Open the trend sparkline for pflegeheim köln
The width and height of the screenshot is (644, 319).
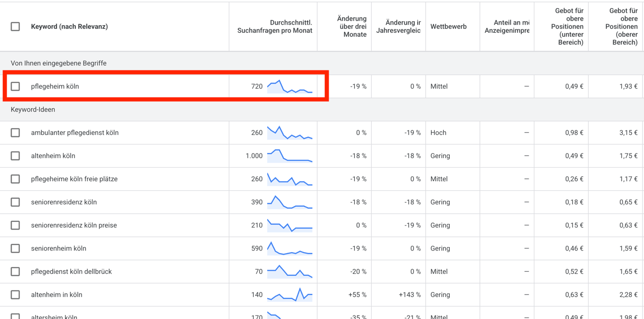click(x=290, y=87)
